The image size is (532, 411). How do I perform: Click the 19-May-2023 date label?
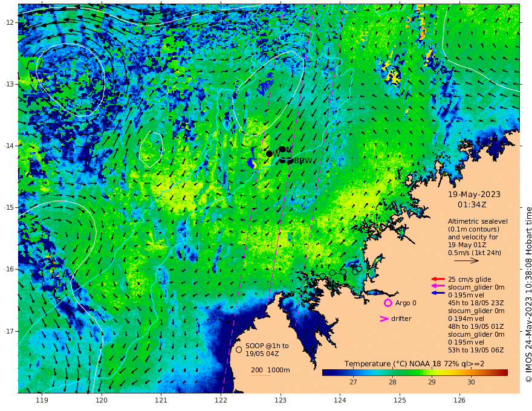tap(474, 194)
